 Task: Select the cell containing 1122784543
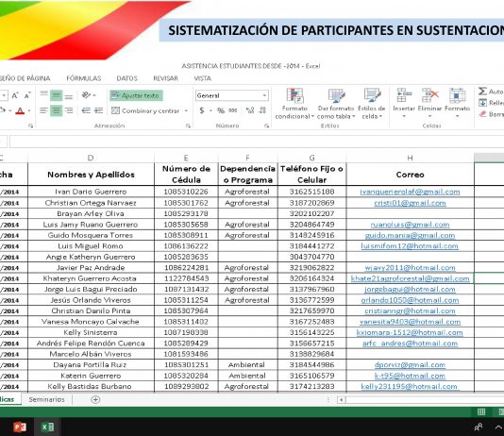[x=187, y=278]
